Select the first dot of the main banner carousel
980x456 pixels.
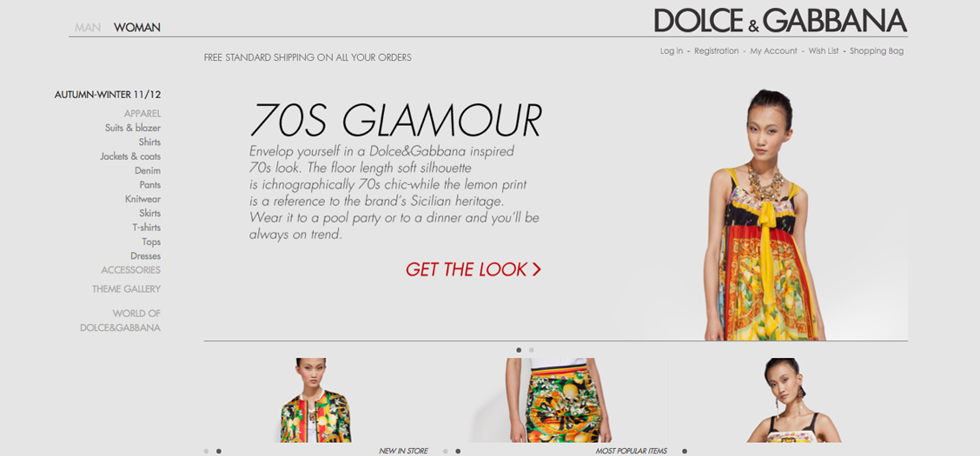[519, 350]
